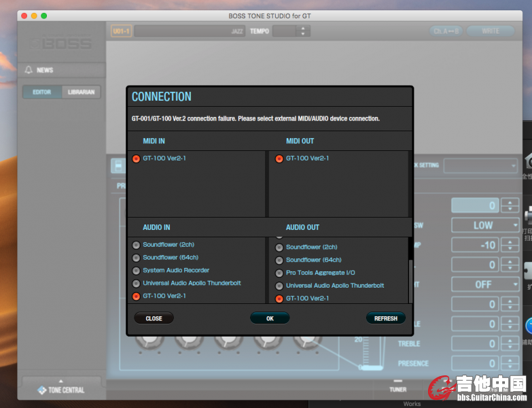532x408 pixels.
Task: Pick Universal Audio Apollo Thunderbolt input
Action: point(136,284)
